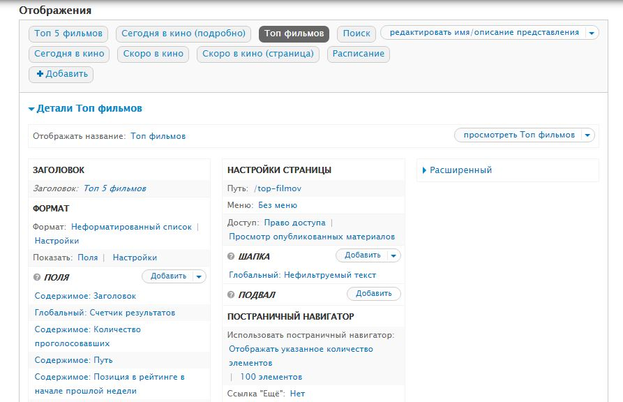Open dropdown arrow beside «просмотреть Топ фильмов»
The height and width of the screenshot is (402, 623).
[588, 135]
